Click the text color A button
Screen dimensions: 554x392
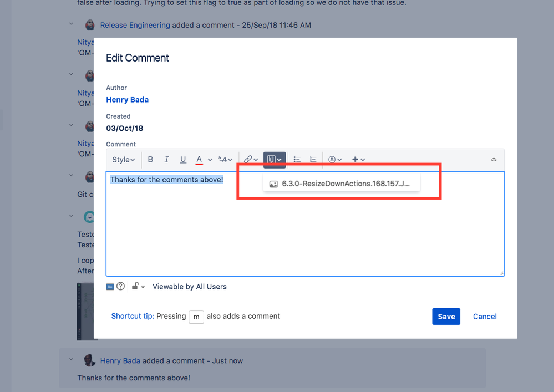199,160
